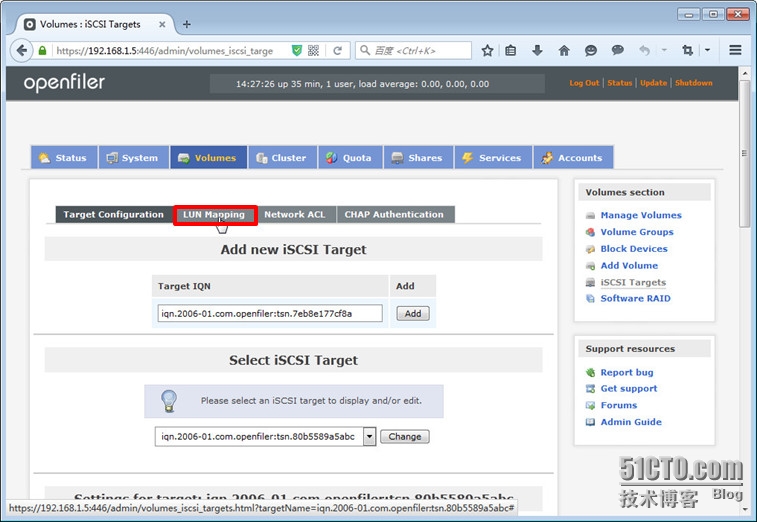757x522 pixels.
Task: Click the green padlock site security icon
Action: 42,51
